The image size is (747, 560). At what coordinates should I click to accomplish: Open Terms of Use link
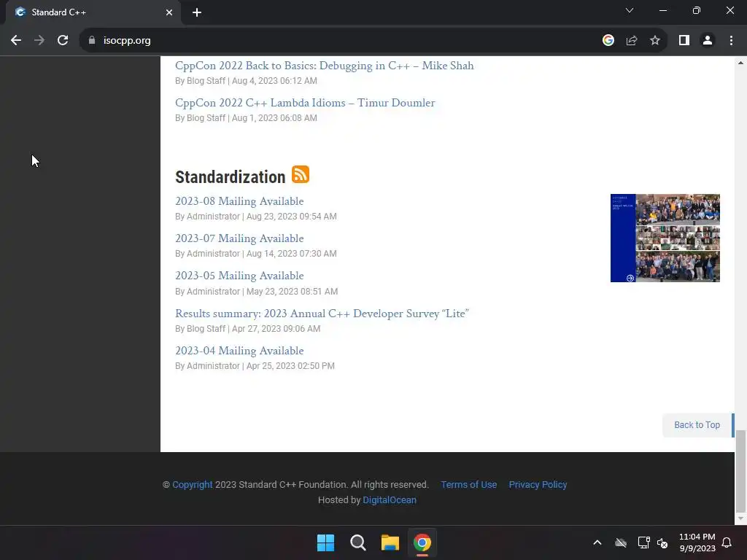(469, 485)
